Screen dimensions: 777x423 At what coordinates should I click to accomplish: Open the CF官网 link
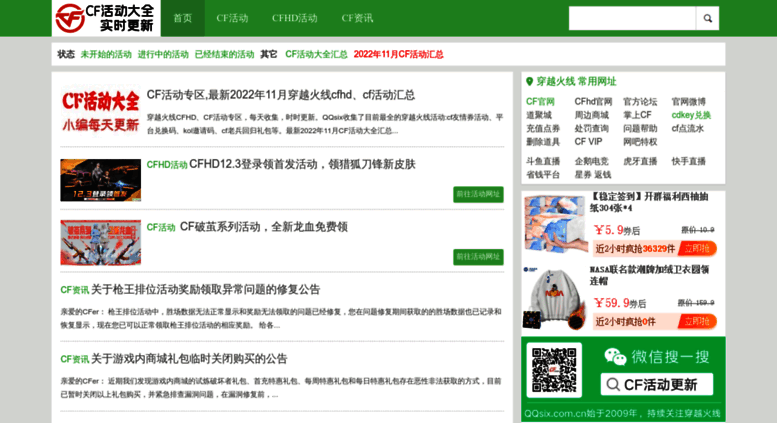(x=540, y=102)
